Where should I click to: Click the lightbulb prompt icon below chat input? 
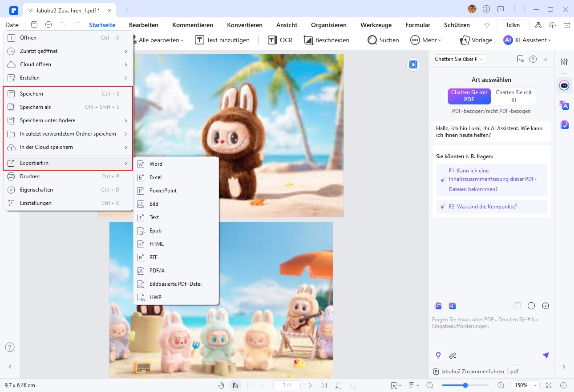click(x=438, y=355)
